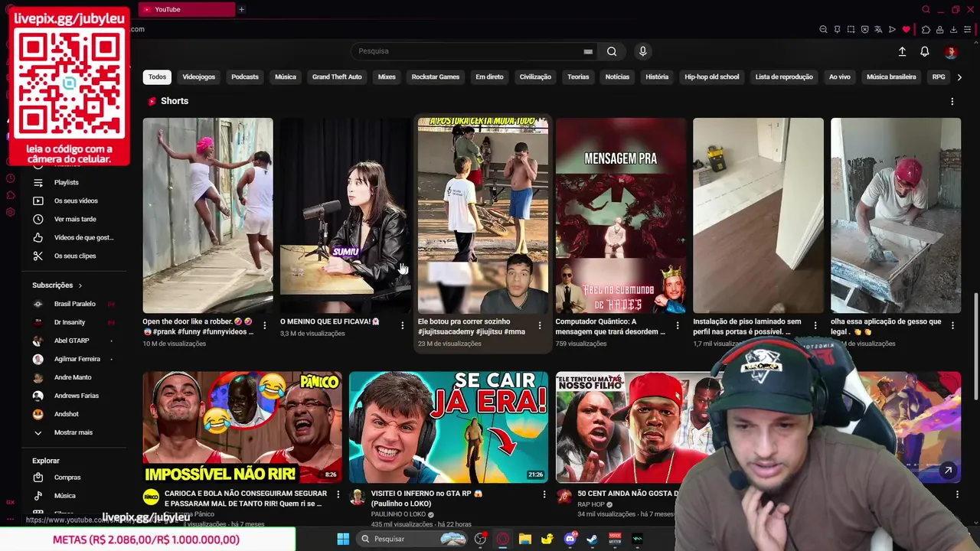This screenshot has height=551, width=980.
Task: Open the Brasil Paralelo subscription
Action: [74, 304]
